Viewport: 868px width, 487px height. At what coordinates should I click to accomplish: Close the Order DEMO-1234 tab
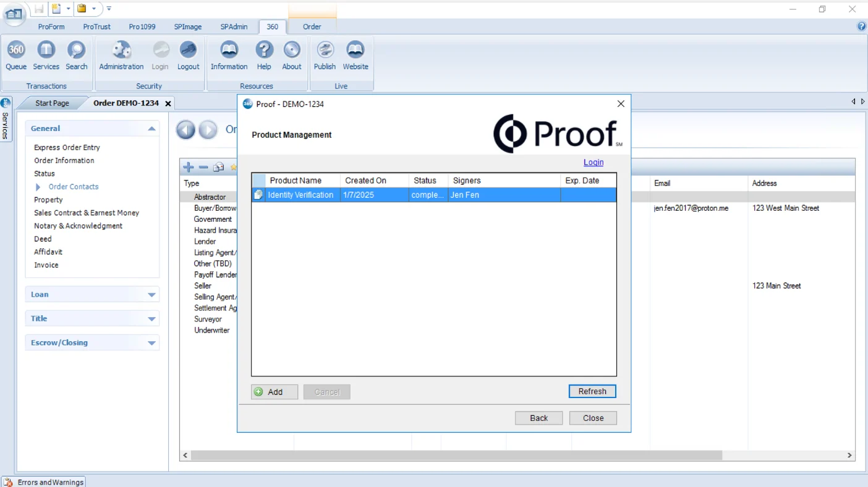168,104
